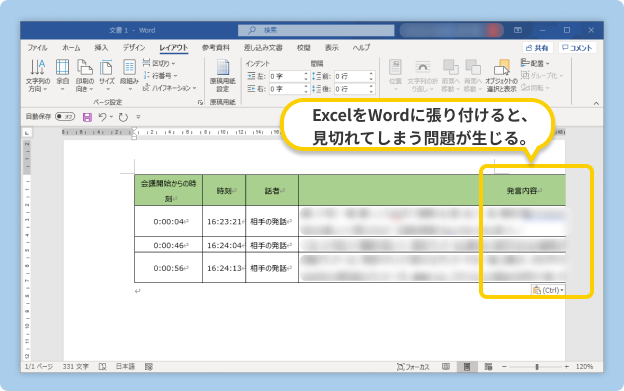Open the 余白 margins tool
This screenshot has height=391, width=624.
point(62,75)
